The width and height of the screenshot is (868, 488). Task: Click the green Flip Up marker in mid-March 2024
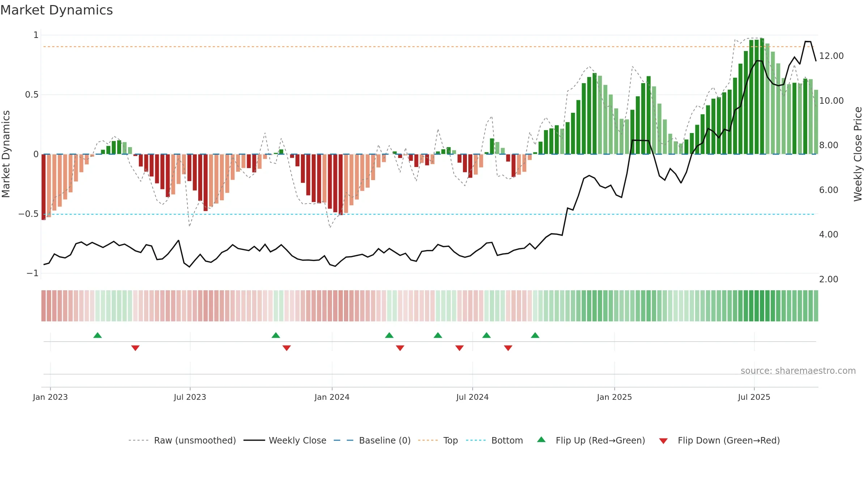tap(389, 335)
